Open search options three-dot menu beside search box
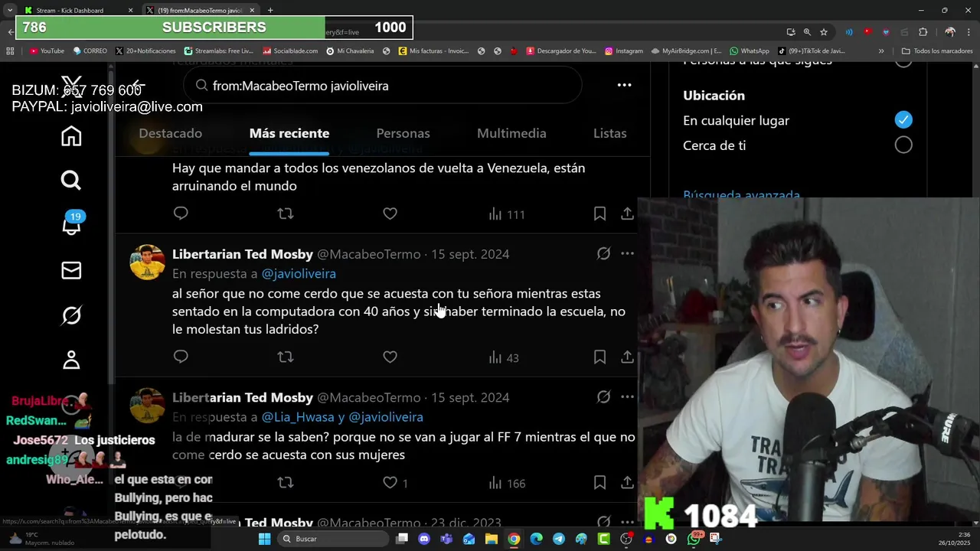The height and width of the screenshot is (551, 980). (624, 85)
